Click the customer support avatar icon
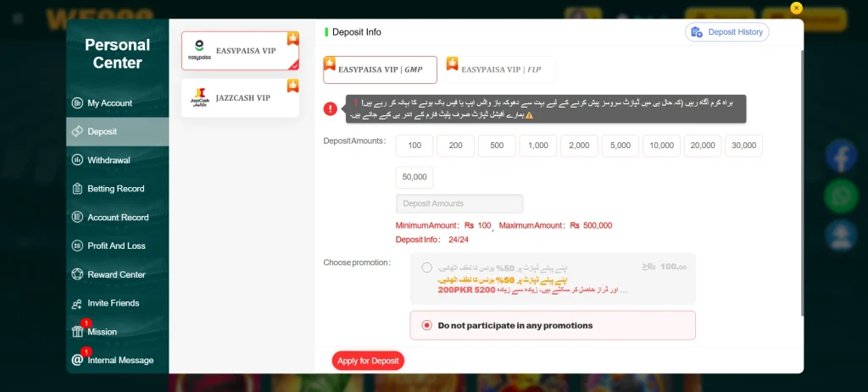The height and width of the screenshot is (392, 868). click(841, 235)
